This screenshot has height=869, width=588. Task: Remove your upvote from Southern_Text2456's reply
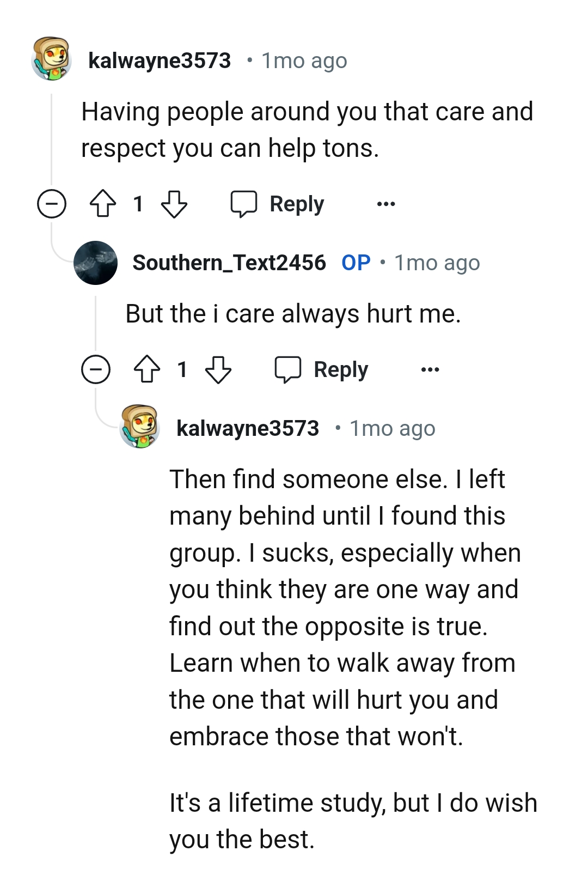pyautogui.click(x=146, y=370)
